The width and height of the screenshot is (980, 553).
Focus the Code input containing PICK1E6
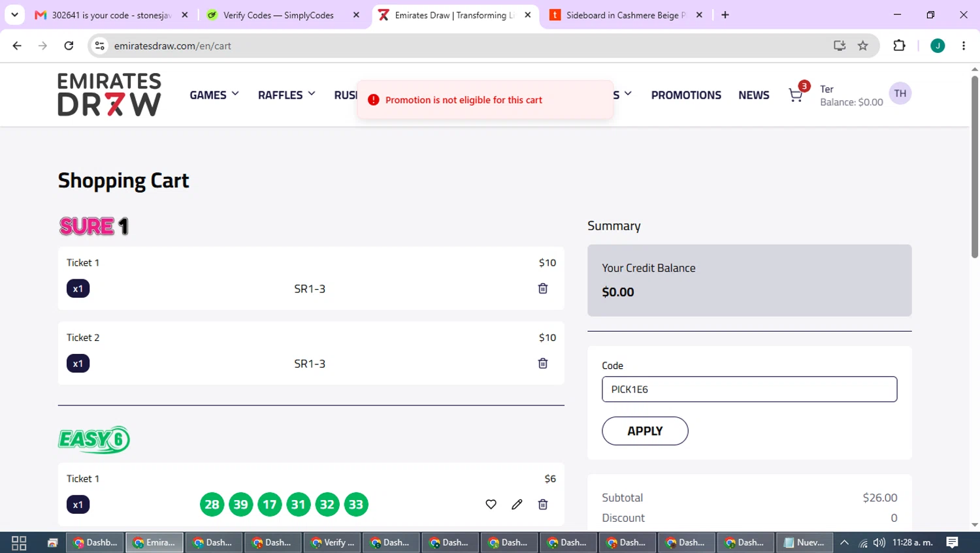coord(749,389)
